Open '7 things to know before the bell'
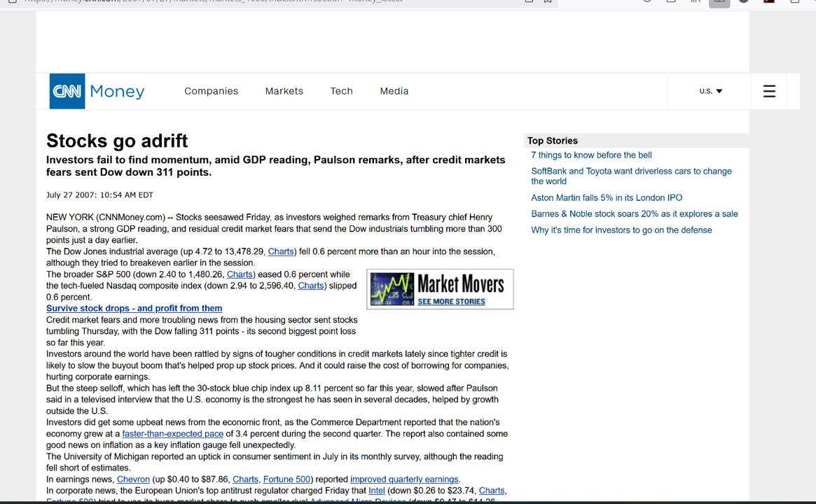816x504 pixels. 591,155
